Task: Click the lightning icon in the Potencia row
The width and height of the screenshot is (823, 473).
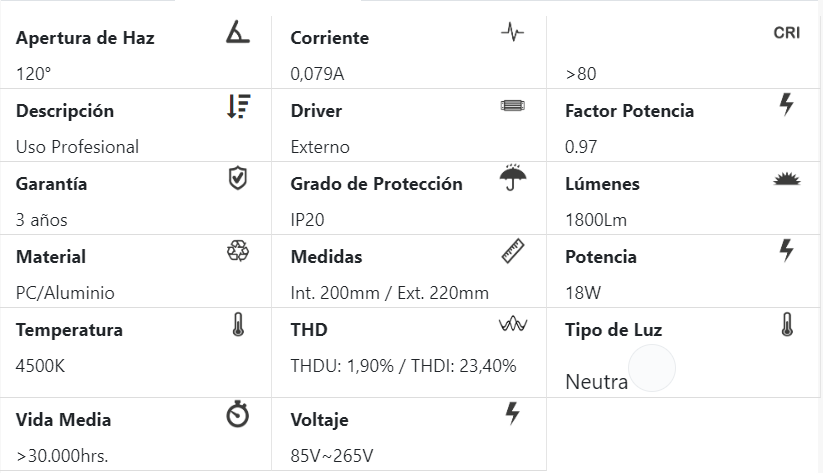Action: [x=786, y=251]
